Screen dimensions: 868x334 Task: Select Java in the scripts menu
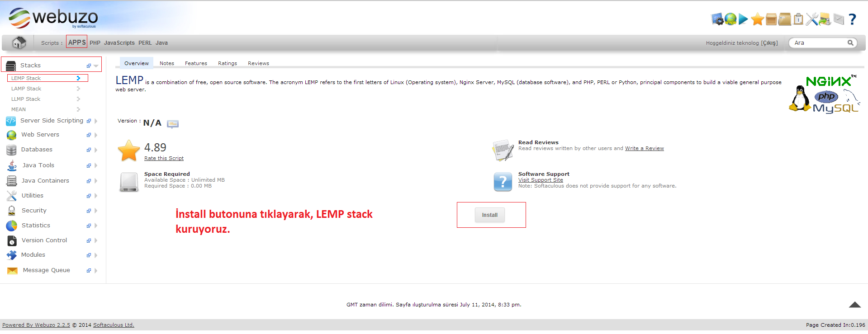click(161, 43)
